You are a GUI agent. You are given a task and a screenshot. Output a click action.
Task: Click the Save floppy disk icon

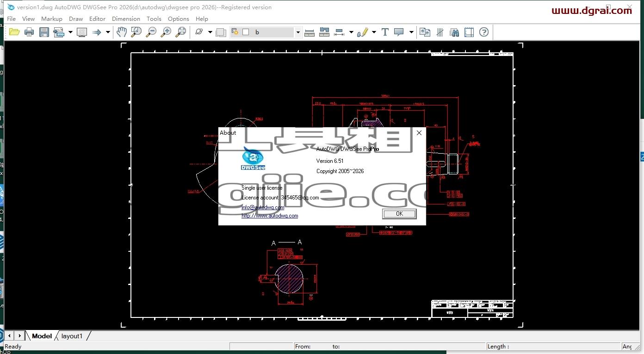(x=44, y=32)
